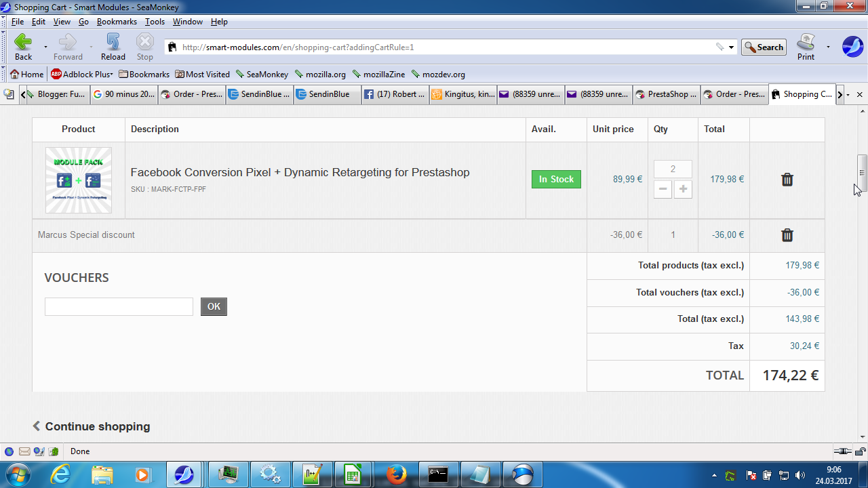
Task: Open the Tools menu
Action: (155, 22)
